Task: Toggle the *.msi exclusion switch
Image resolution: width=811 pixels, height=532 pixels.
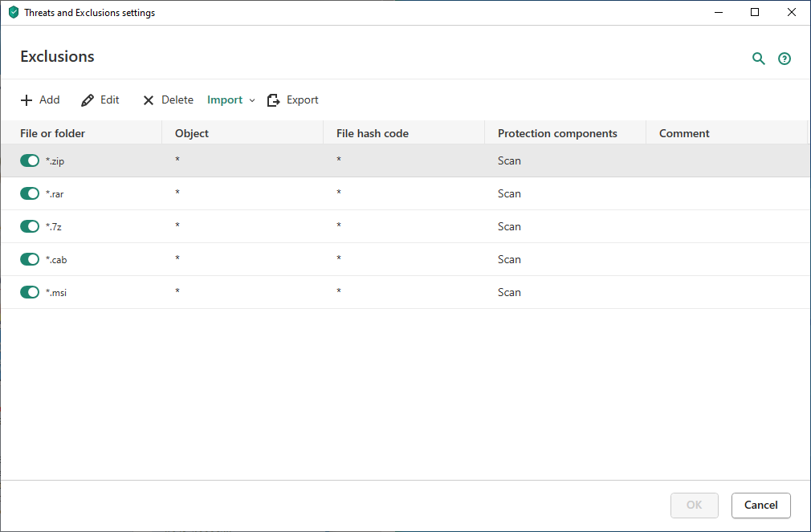Action: [x=30, y=292]
